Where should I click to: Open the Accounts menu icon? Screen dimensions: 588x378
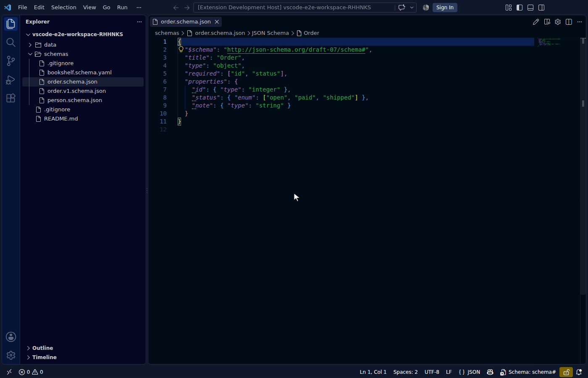click(11, 337)
